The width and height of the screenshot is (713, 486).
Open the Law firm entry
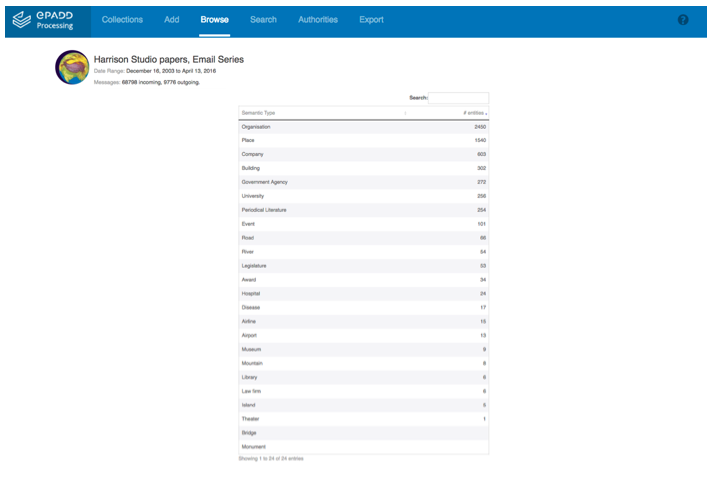click(364, 391)
